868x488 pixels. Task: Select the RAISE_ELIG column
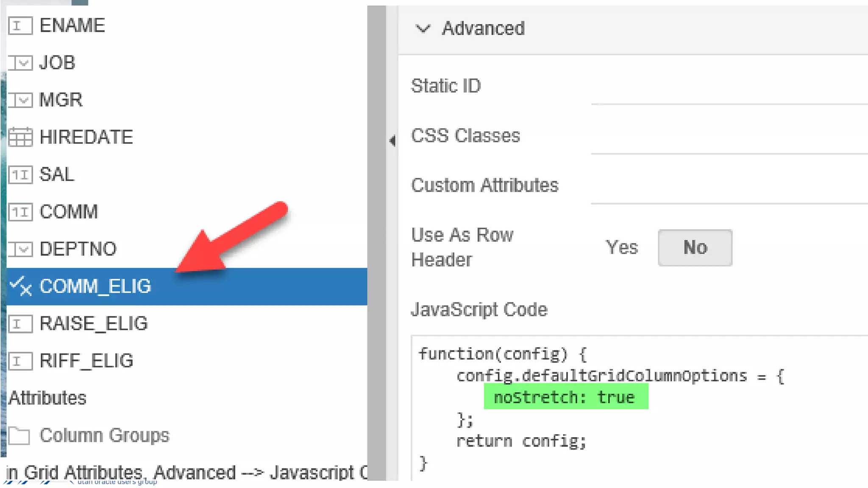pos(94,324)
